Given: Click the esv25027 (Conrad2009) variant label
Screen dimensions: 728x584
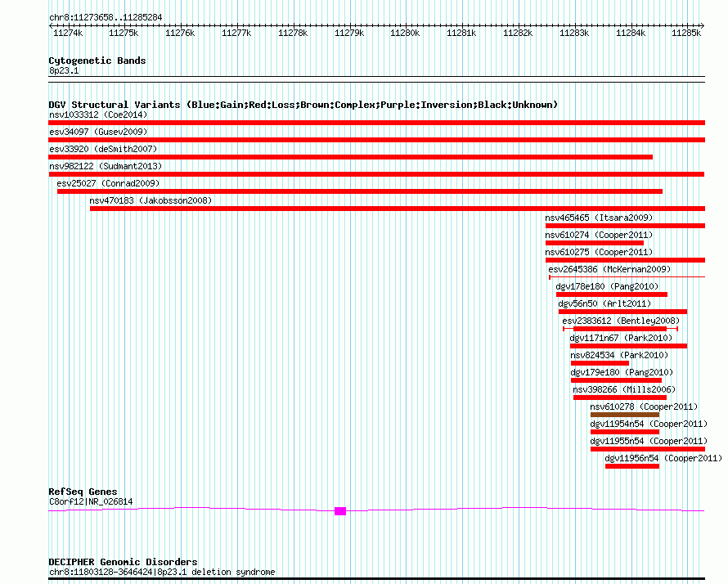Looking at the screenshot, I should (x=108, y=183).
